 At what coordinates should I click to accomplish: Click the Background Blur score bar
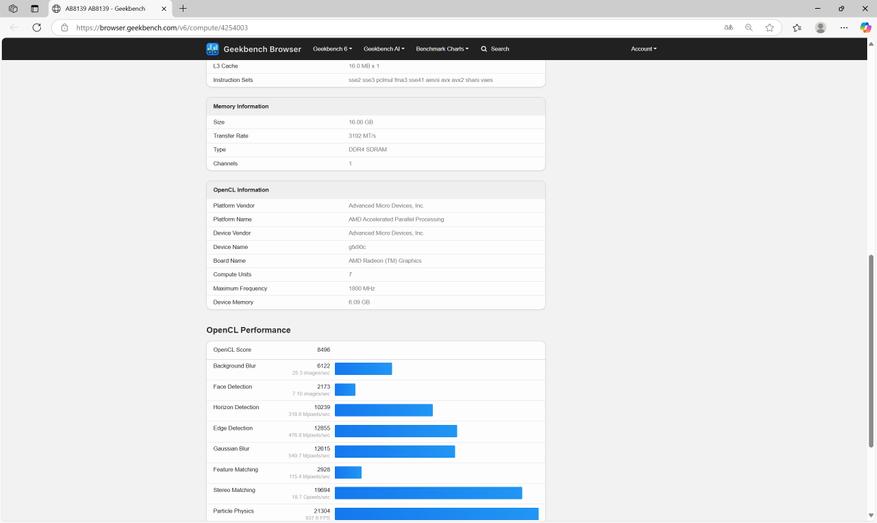point(364,369)
